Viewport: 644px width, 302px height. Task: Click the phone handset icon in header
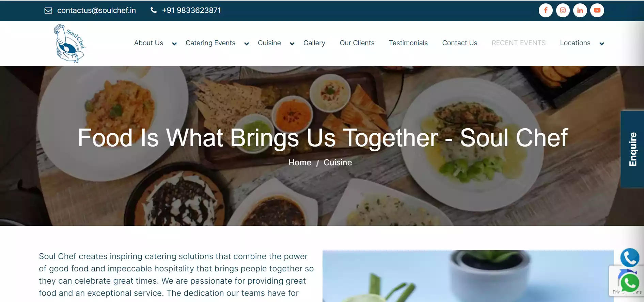pos(154,10)
